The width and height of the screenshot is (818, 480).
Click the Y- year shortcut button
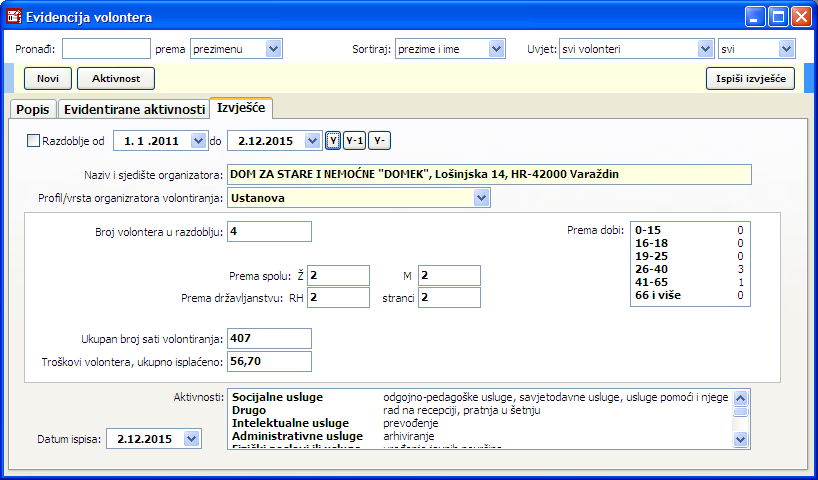pyautogui.click(x=378, y=141)
